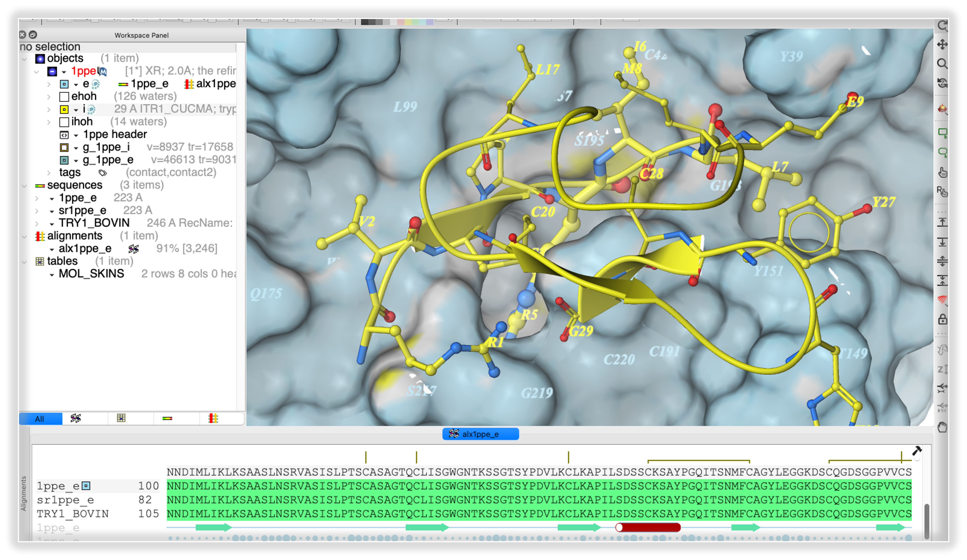Choose the green lasso selection tool

coord(942,152)
